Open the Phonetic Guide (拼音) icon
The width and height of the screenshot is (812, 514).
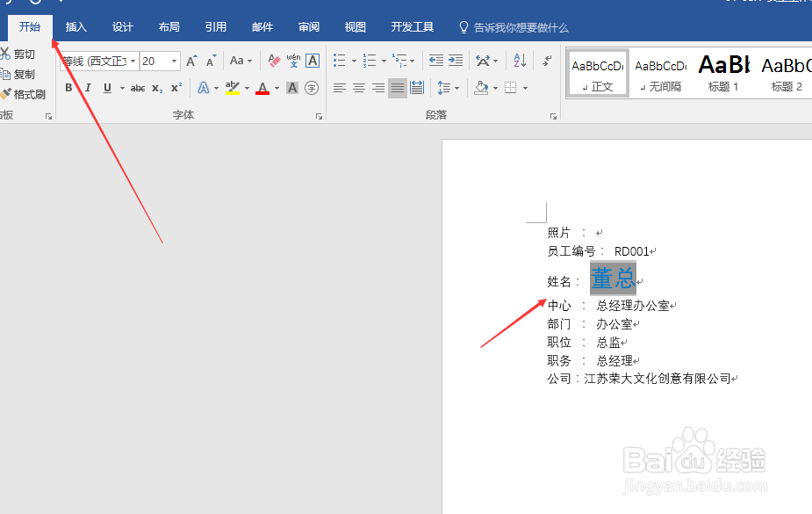(292, 60)
